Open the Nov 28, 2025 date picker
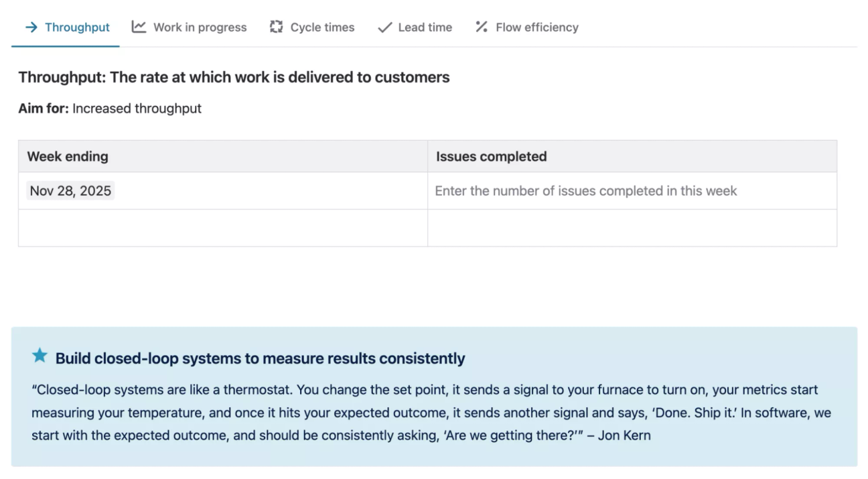 point(70,190)
